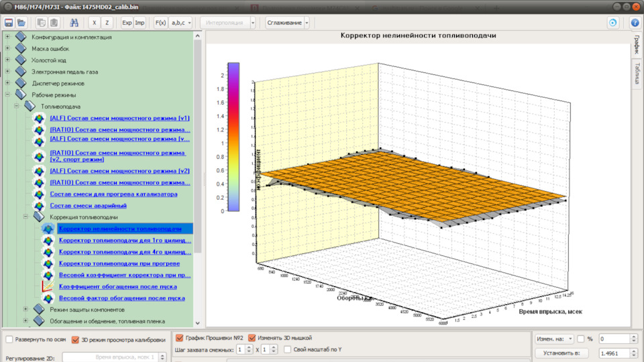Open Состав смеси аварийный link
Viewport: 644px width, 362px height.
click(x=88, y=206)
